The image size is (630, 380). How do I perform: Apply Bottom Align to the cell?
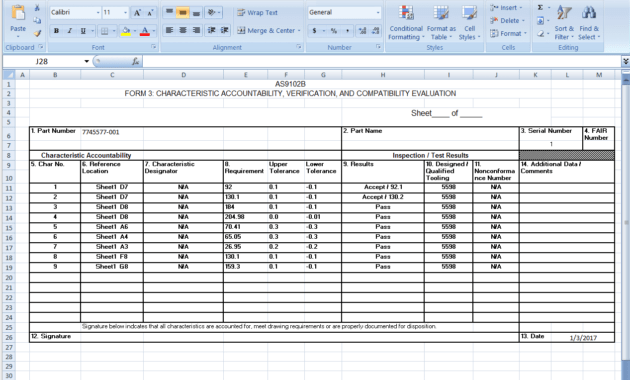(196, 12)
